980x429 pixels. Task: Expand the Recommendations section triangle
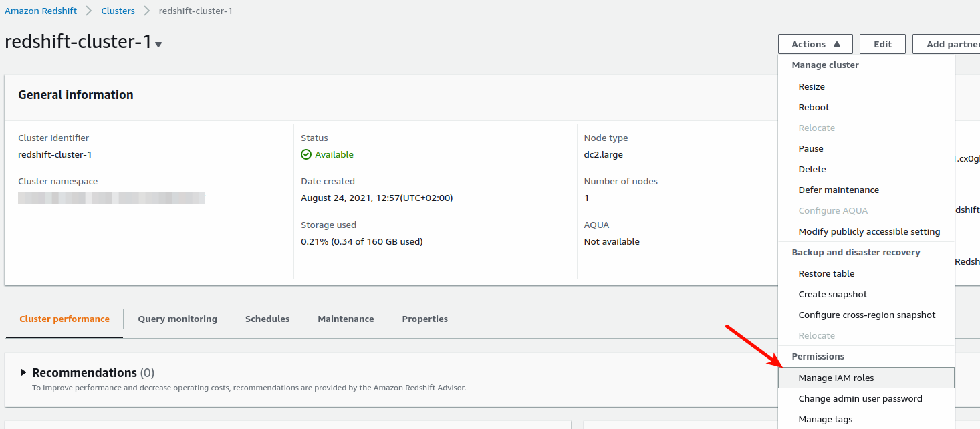click(24, 372)
